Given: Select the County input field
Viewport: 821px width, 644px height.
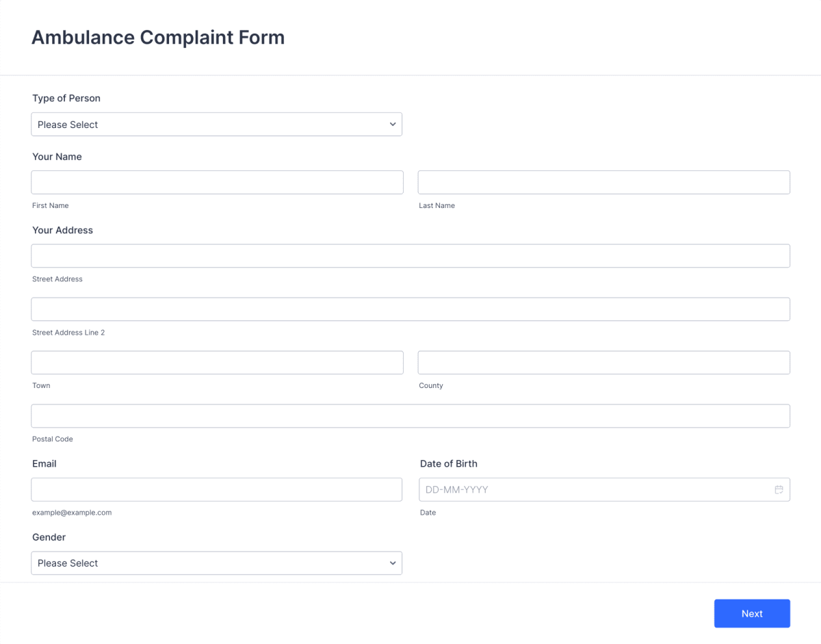Looking at the screenshot, I should [603, 362].
